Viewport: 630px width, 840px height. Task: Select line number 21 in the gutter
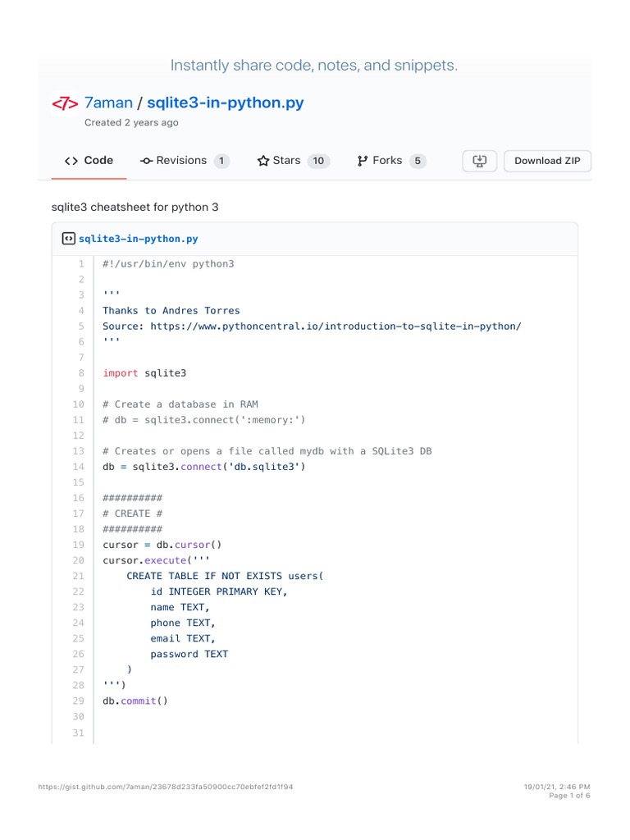pyautogui.click(x=79, y=576)
